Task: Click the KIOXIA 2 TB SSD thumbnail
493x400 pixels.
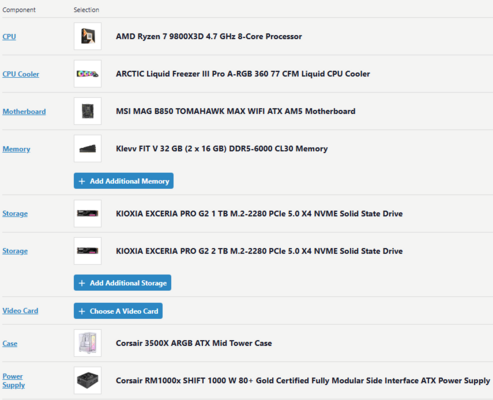Action: [88, 251]
